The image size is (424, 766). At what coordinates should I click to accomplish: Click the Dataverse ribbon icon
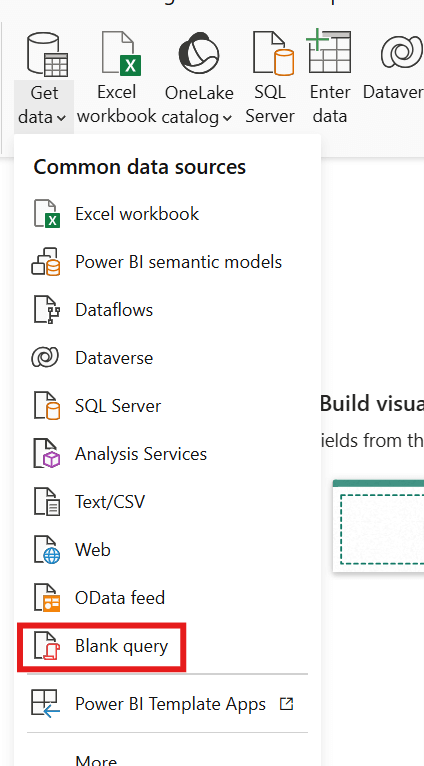(402, 53)
